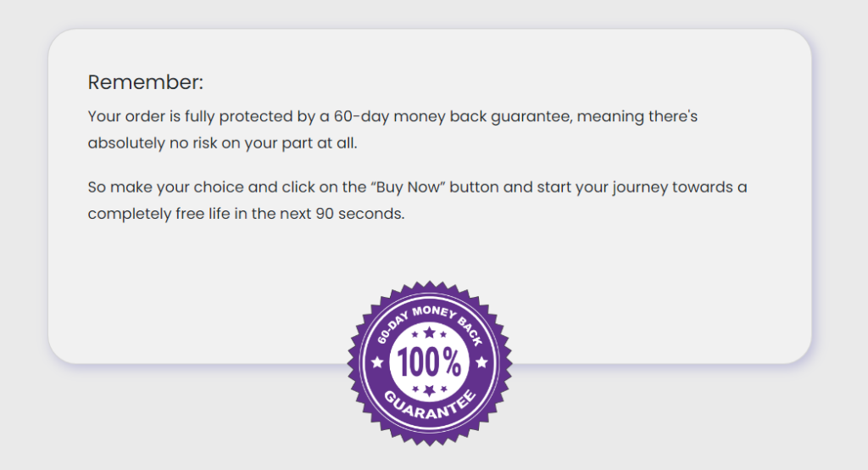Click the words "meaning there's" in first paragraph
The image size is (868, 470).
(637, 116)
